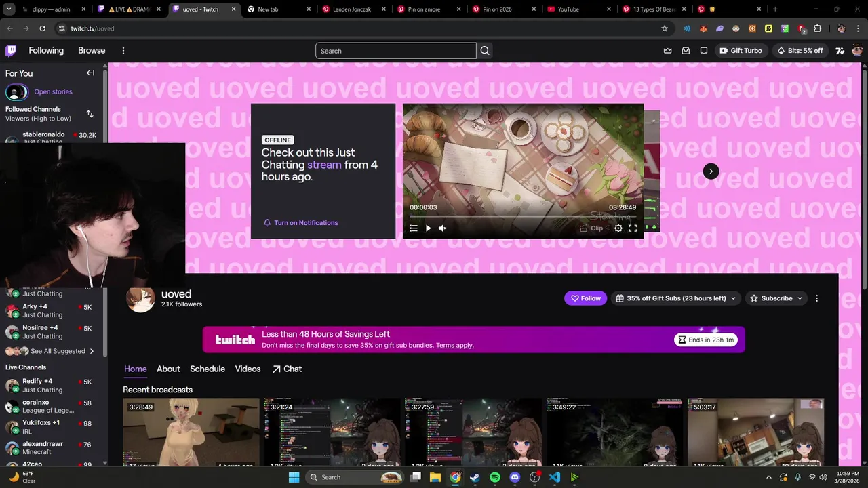
Task: Open stories link in sidebar
Action: click(53, 91)
